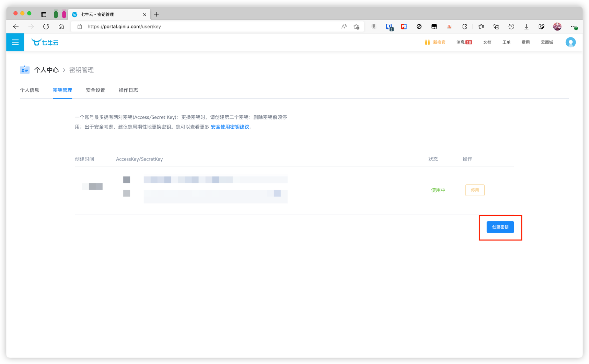Image resolution: width=589 pixels, height=364 pixels.
Task: Open a new browser tab
Action: tap(157, 14)
